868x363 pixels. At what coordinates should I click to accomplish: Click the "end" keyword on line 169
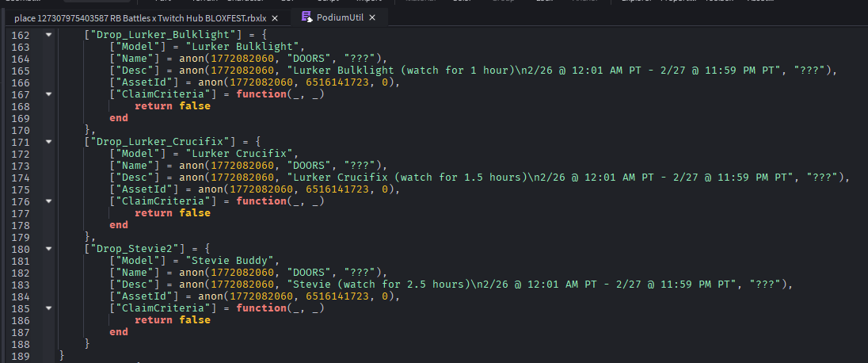click(x=119, y=117)
